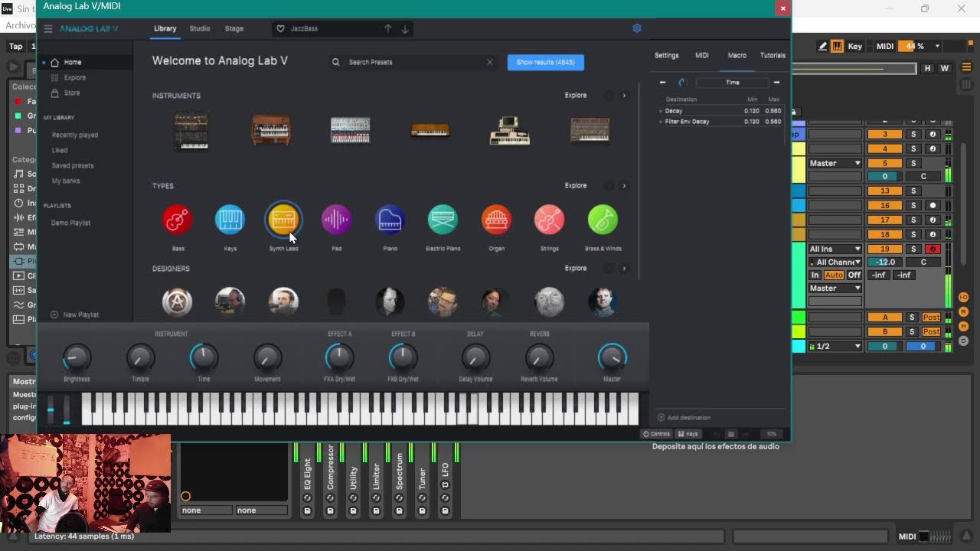Select the Brass & Winds type icon

pos(603,220)
